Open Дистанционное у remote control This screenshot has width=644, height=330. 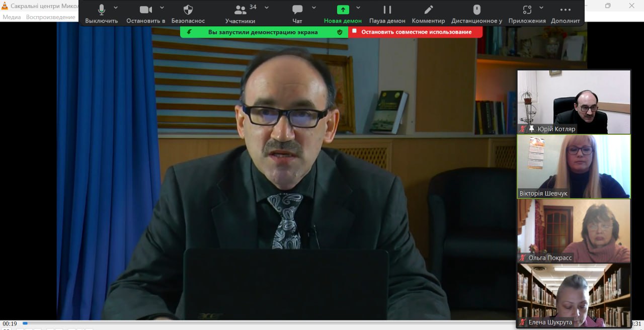pyautogui.click(x=477, y=14)
